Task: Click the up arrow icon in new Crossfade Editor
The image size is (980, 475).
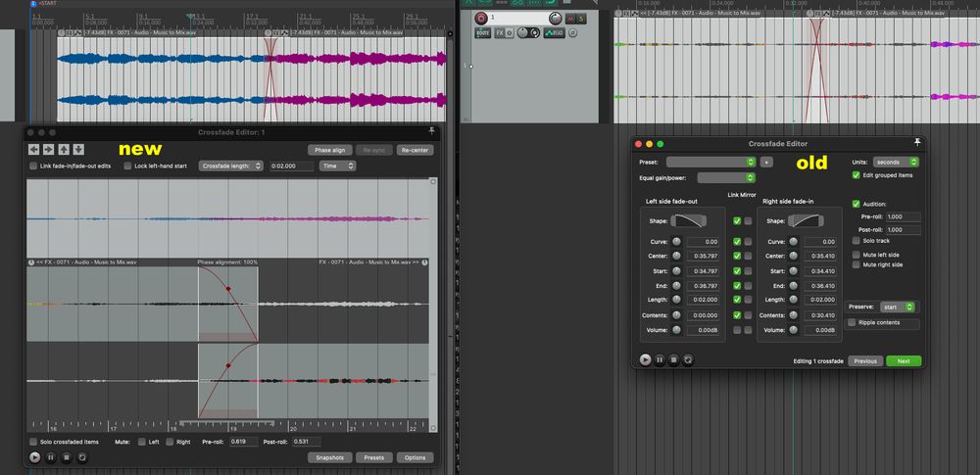Action: pyautogui.click(x=63, y=150)
